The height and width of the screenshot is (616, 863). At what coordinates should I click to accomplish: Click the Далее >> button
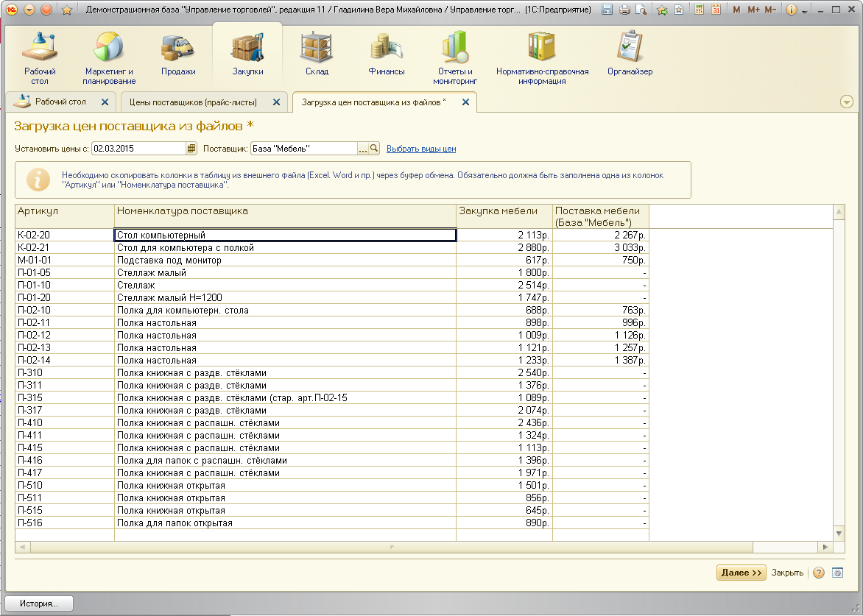coord(741,573)
